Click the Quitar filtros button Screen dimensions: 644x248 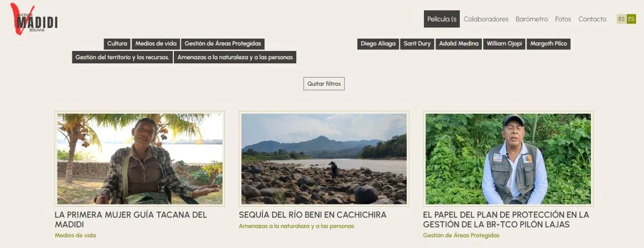324,84
